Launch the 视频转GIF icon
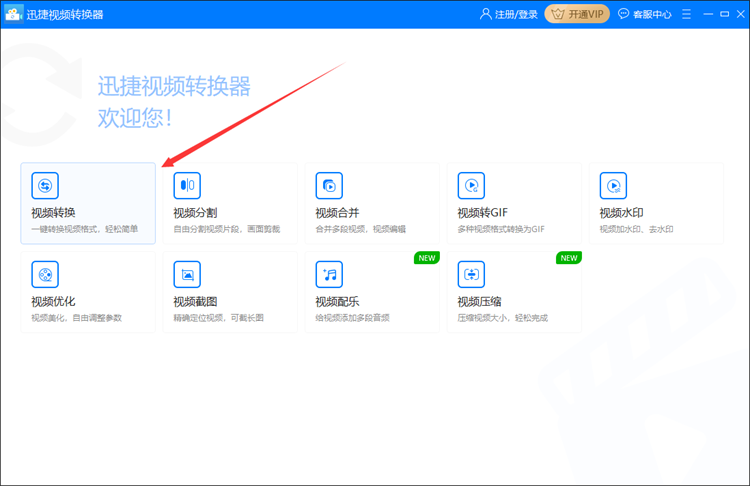The image size is (750, 486). 471,185
